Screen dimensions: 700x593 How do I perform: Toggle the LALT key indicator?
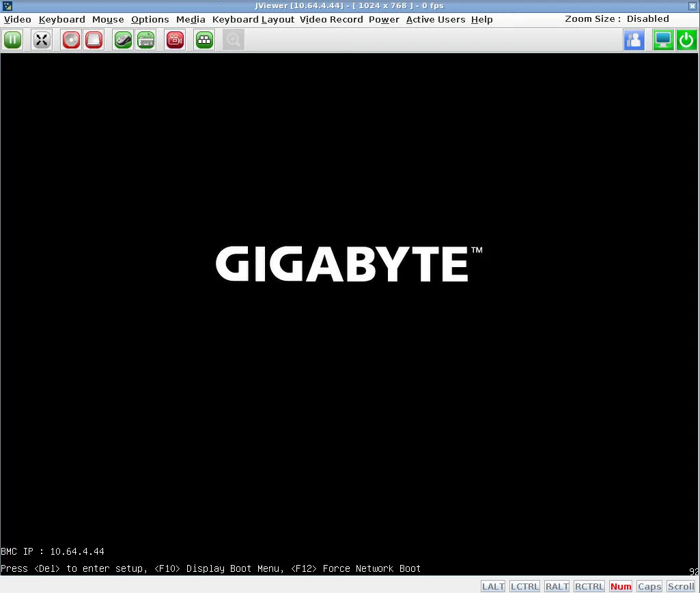(493, 586)
